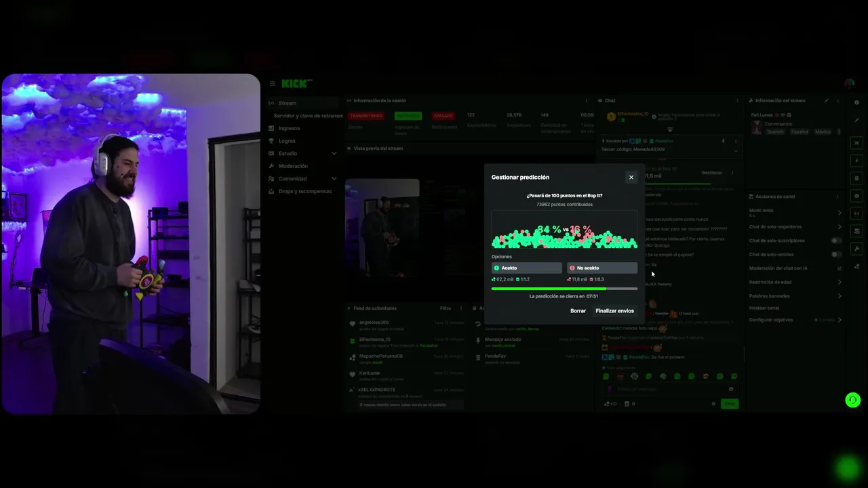Open the Stream sidebar section
868x488 pixels.
pyautogui.click(x=303, y=103)
